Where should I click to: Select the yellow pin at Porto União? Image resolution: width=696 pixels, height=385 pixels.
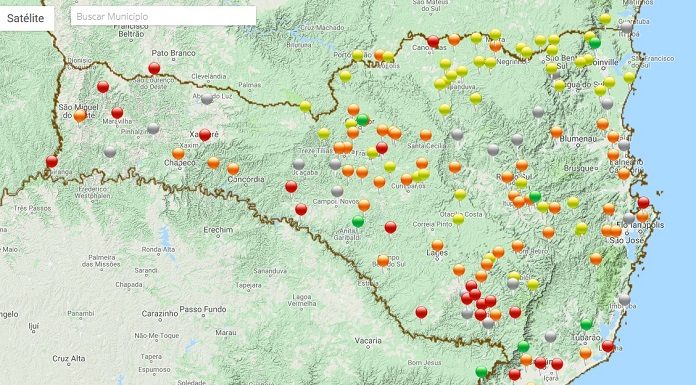(358, 56)
